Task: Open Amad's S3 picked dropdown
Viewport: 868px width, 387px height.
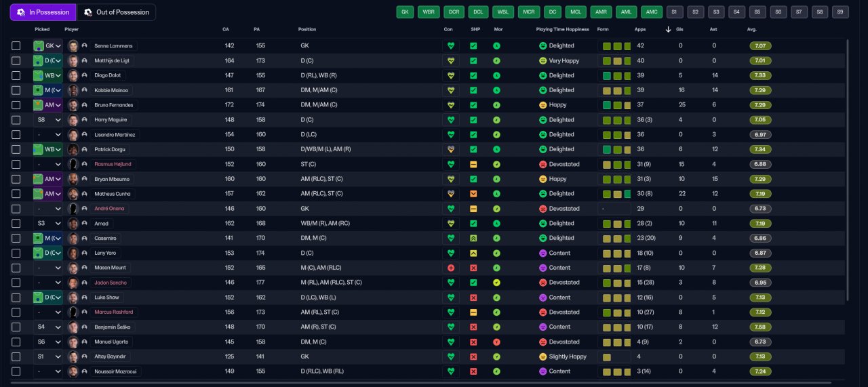Action: (47, 224)
